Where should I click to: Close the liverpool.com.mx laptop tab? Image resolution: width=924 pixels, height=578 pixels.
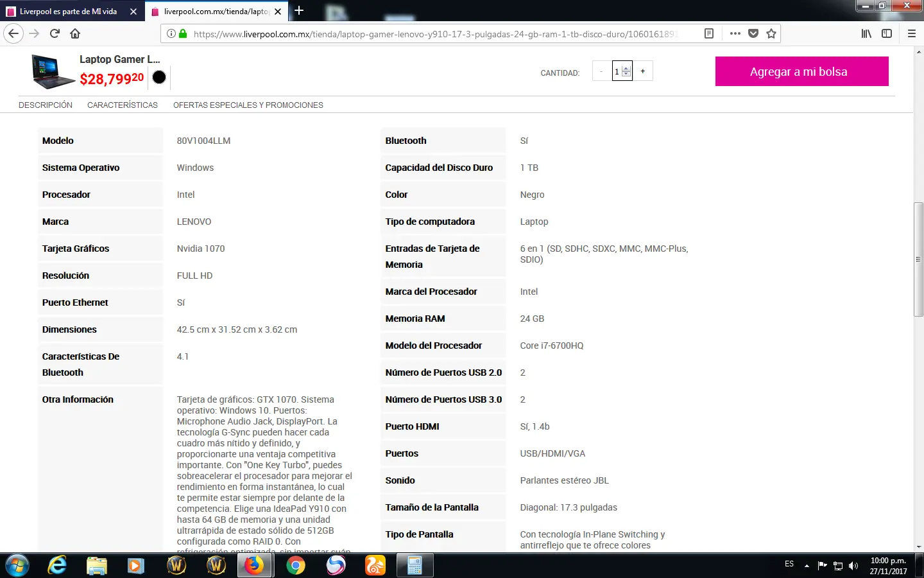pos(278,12)
